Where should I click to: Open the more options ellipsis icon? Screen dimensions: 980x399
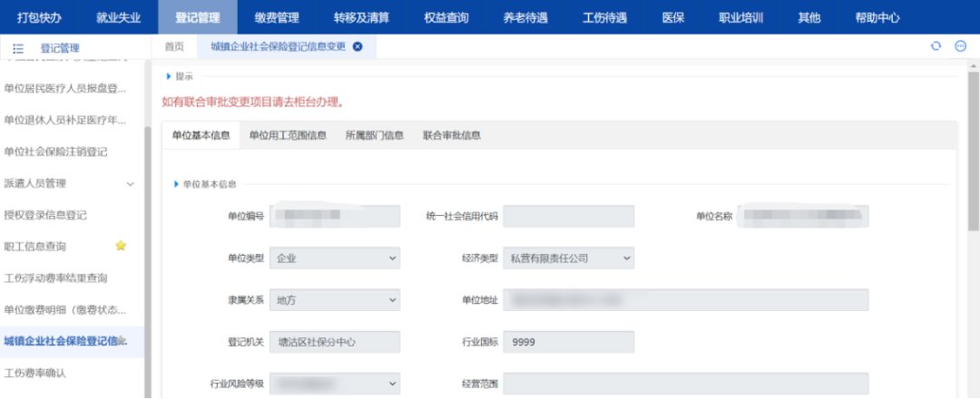tap(960, 47)
